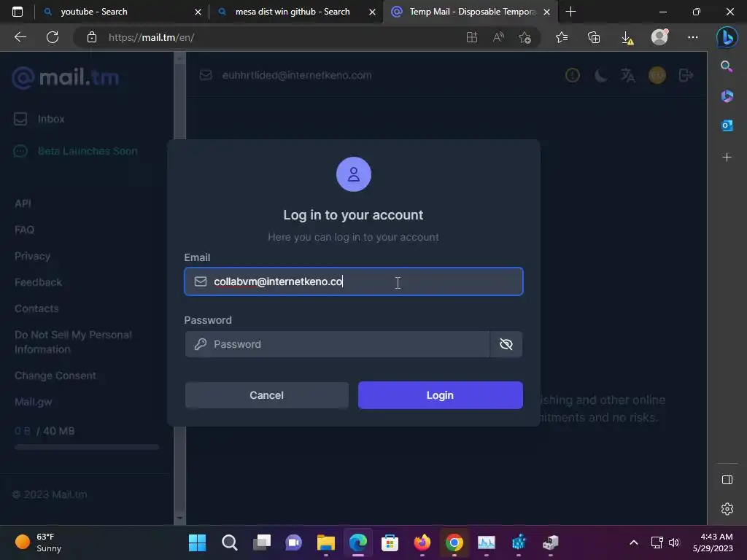The image size is (747, 560).
Task: Click the account avatar icon in header
Action: pos(657,75)
